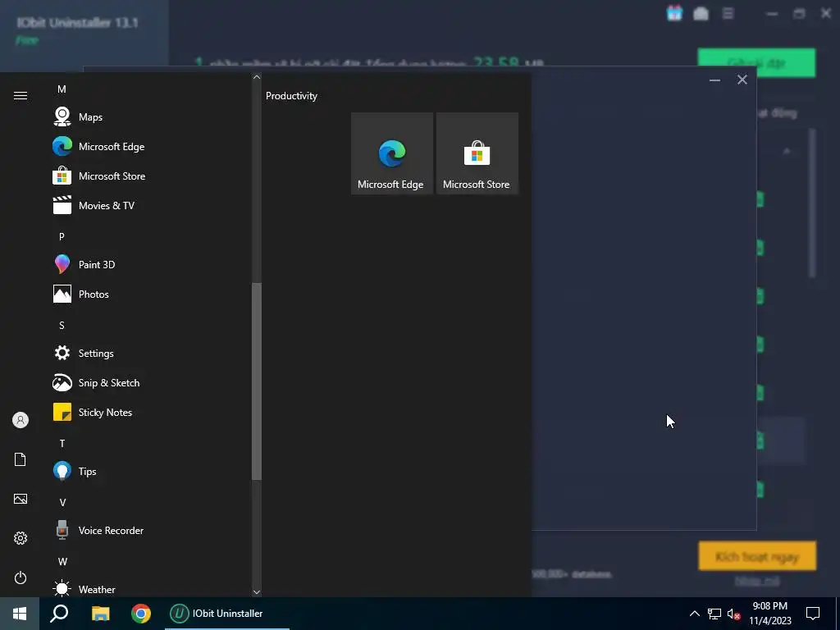
Task: Click the Power button in Start sidebar
Action: 21,577
